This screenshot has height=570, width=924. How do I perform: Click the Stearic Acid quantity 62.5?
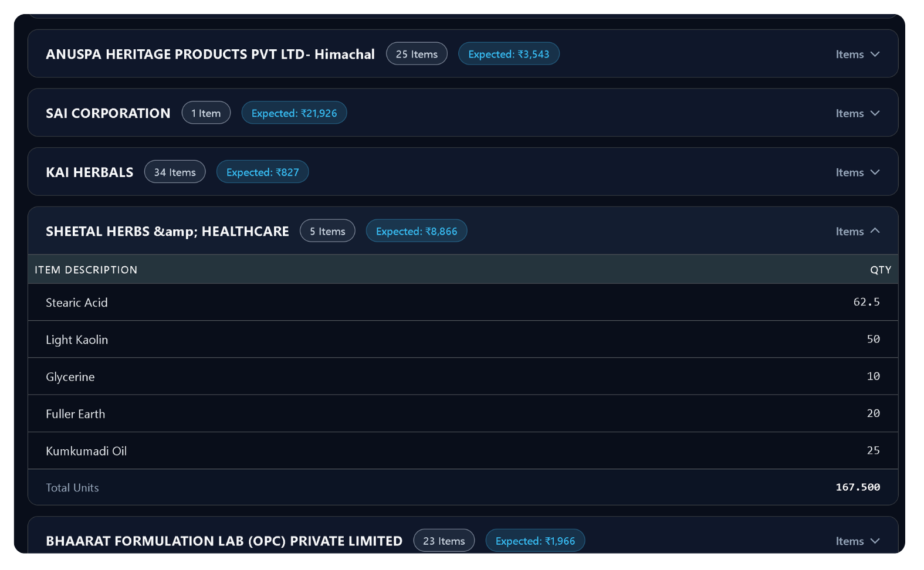coord(867,302)
